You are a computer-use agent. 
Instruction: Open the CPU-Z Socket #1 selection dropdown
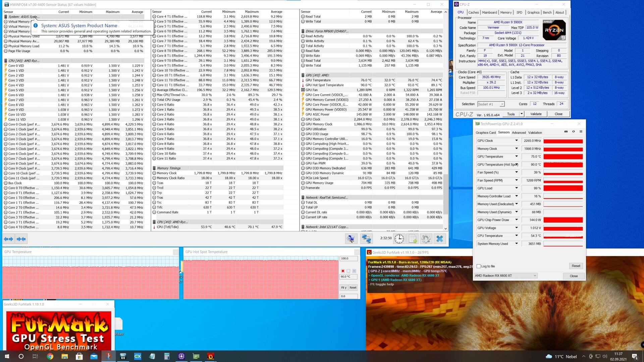click(491, 104)
